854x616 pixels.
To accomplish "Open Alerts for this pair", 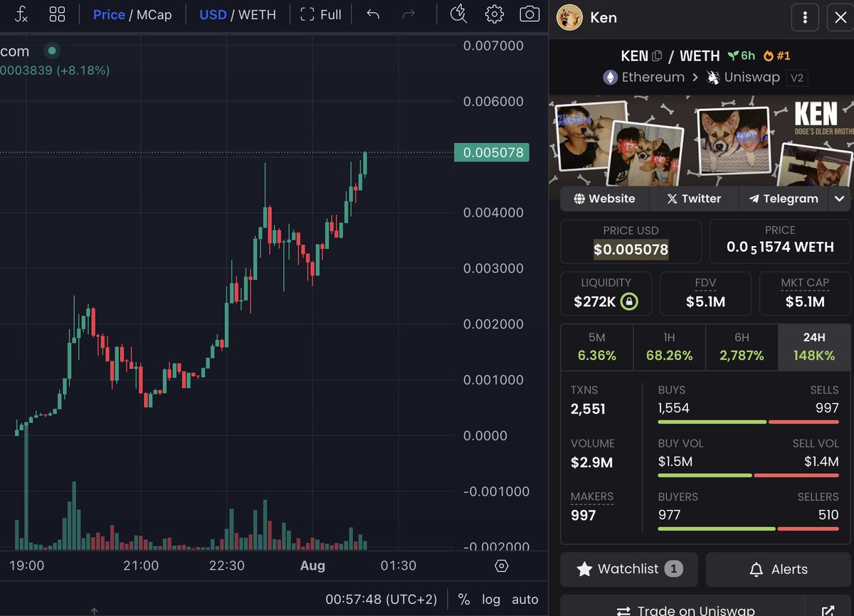I will (x=779, y=569).
